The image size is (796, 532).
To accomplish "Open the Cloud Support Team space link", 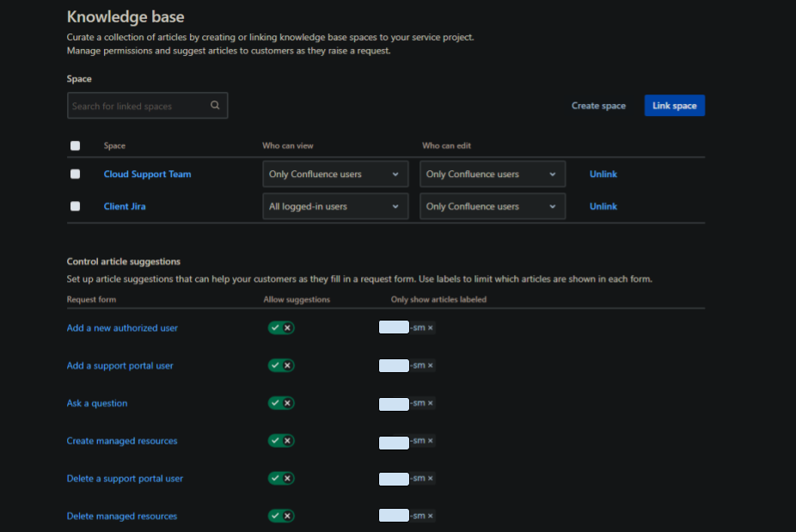I will tap(147, 174).
